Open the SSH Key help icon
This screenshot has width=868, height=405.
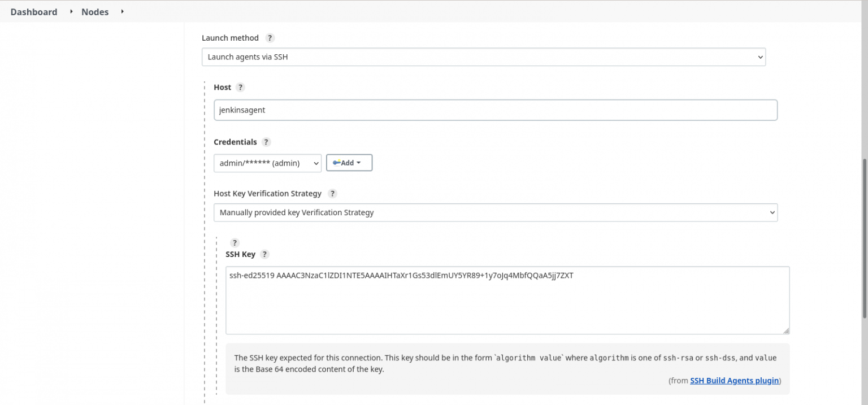click(x=264, y=254)
